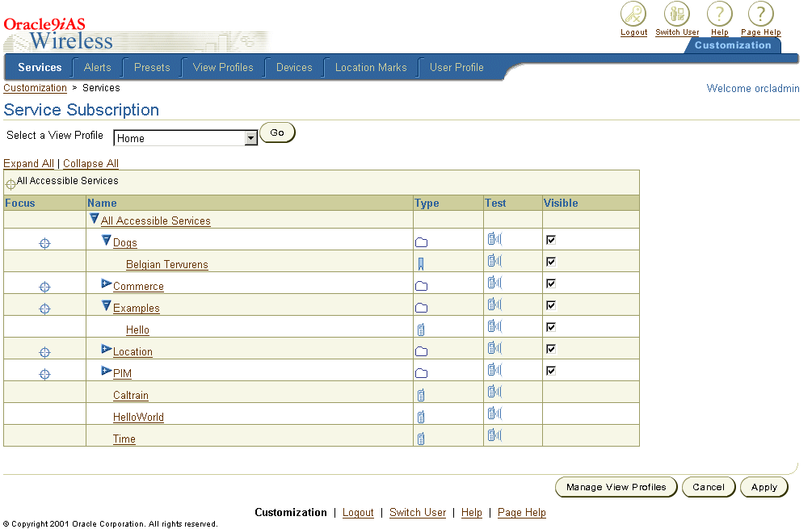The width and height of the screenshot is (812, 529).
Task: Open the HelloWorld service link
Action: [138, 418]
